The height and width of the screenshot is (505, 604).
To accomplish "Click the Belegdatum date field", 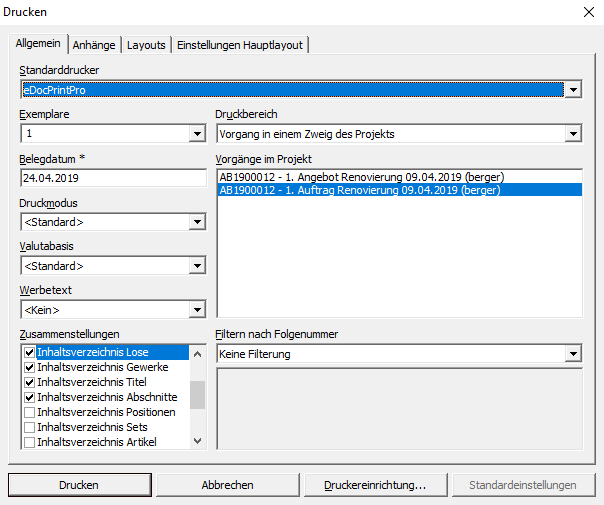I will 112,177.
